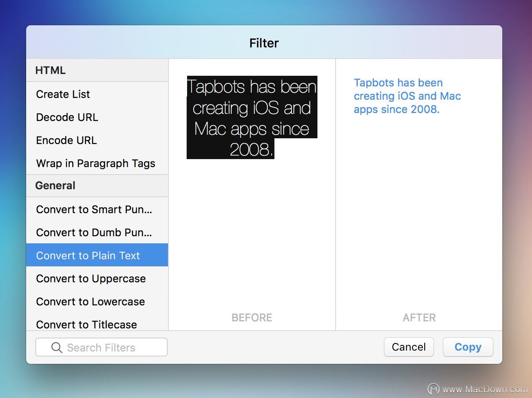
Task: Choose Convert to Smart Punctuation filter
Action: pyautogui.click(x=97, y=209)
